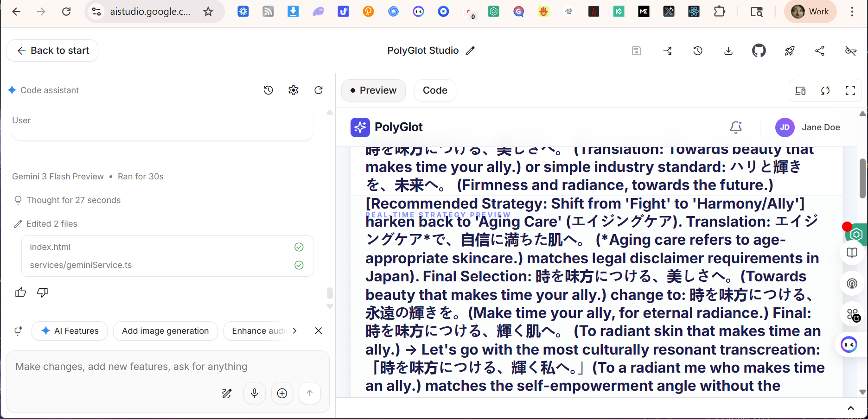Edit the PolyGlot Studio app name
The width and height of the screenshot is (868, 419).
point(470,51)
